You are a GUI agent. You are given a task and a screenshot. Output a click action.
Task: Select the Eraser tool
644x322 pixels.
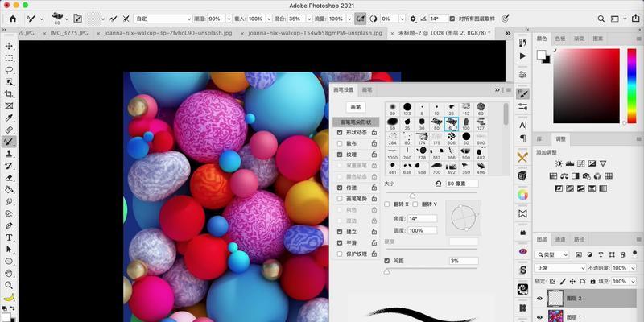pos(9,178)
